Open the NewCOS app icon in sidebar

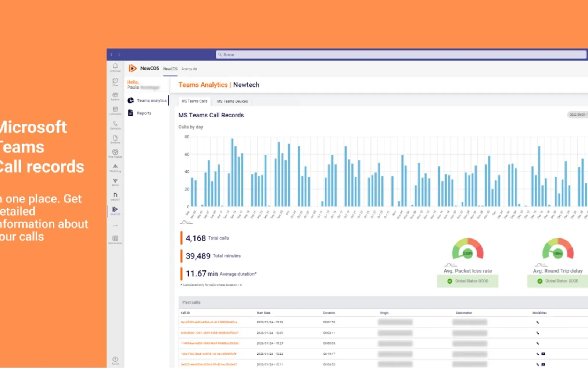[115, 209]
